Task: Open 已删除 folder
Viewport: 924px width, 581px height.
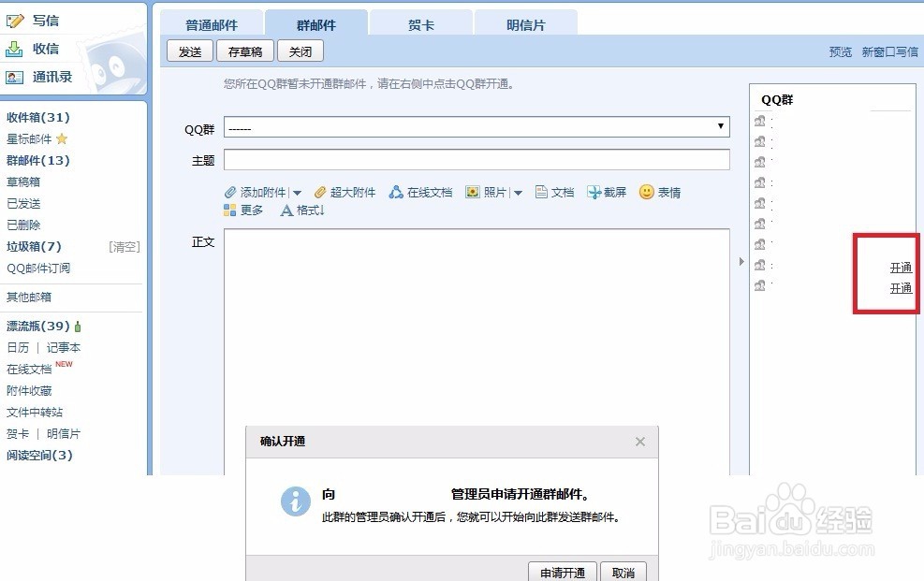Action: coord(23,225)
